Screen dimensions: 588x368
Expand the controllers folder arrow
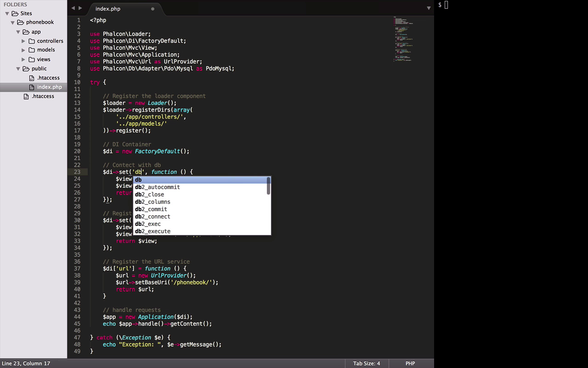(23, 41)
